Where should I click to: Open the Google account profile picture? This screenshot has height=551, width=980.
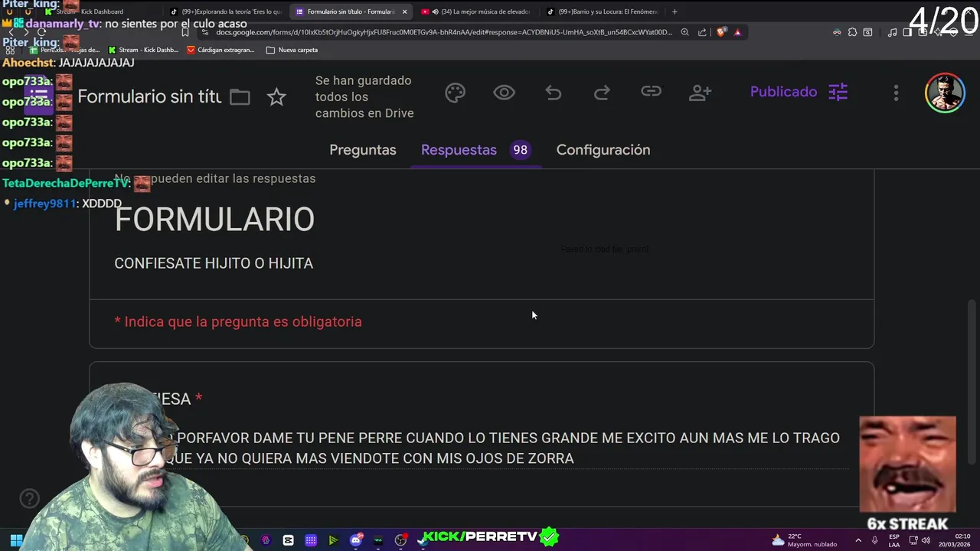point(945,93)
